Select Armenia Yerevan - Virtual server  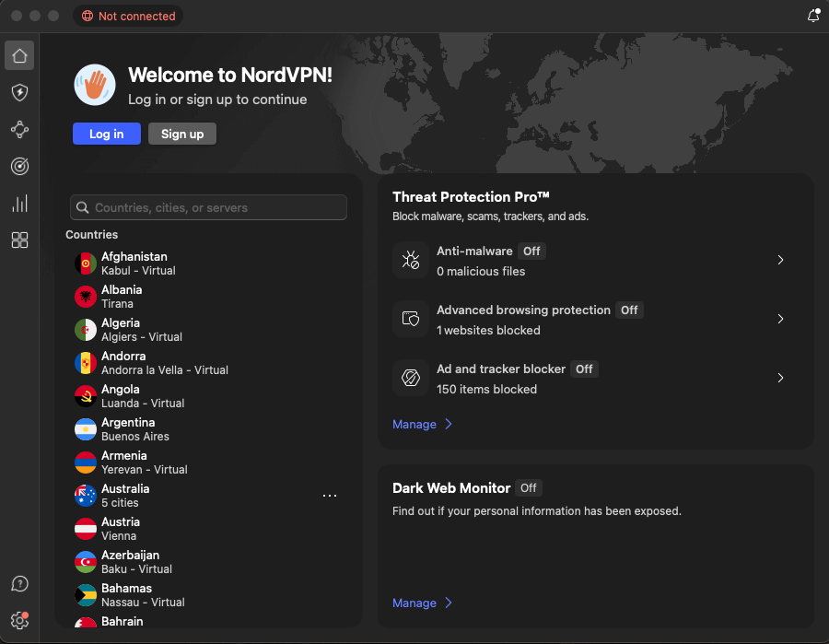pyautogui.click(x=208, y=463)
